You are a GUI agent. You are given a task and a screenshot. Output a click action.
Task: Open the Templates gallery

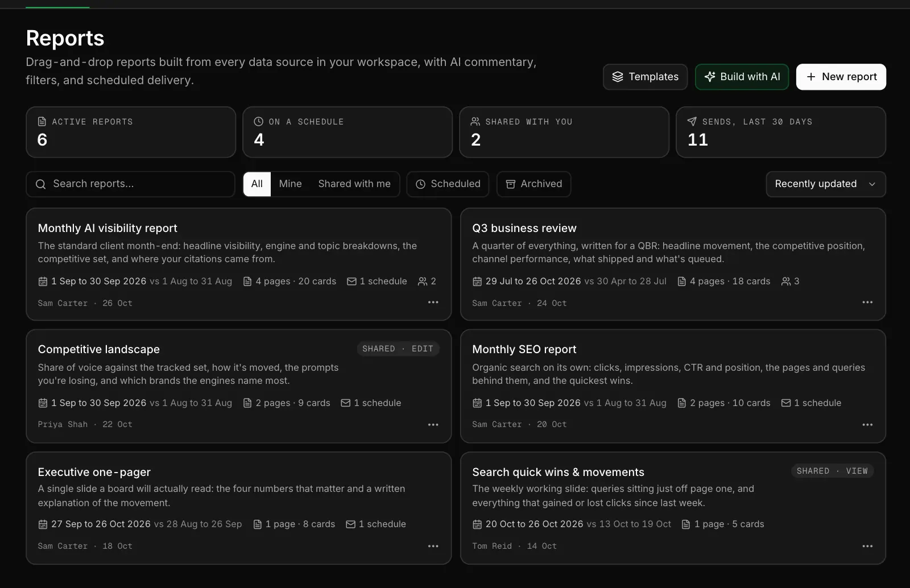click(645, 77)
